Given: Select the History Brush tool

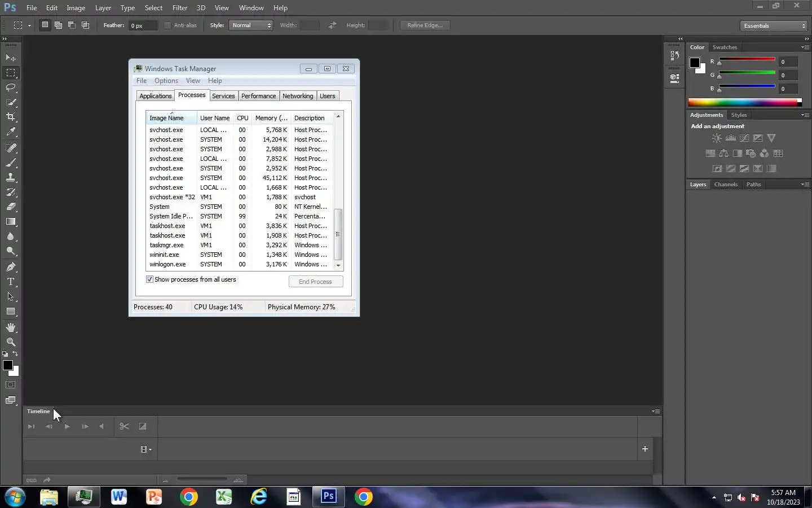Looking at the screenshot, I should [11, 192].
